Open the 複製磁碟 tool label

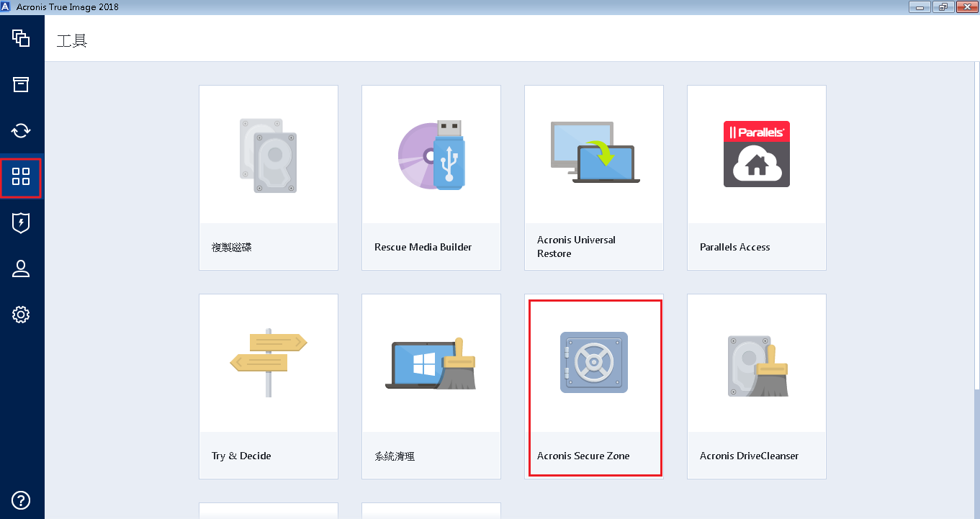coord(232,247)
